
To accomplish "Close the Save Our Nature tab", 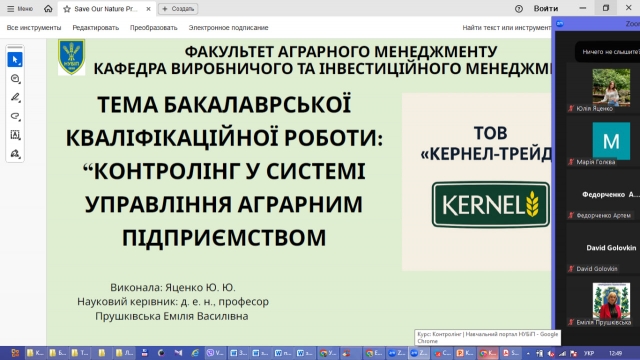I will click(x=148, y=9).
